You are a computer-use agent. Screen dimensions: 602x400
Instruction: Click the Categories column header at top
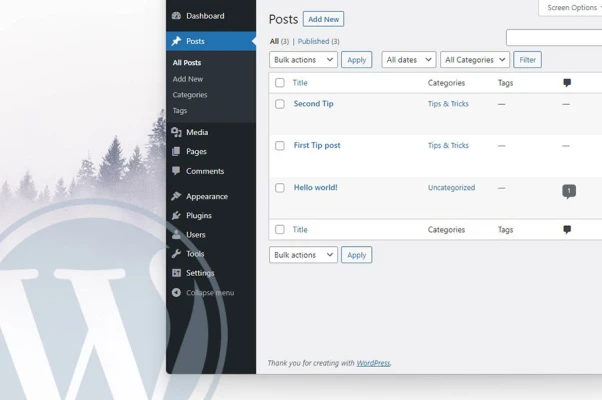coord(447,83)
